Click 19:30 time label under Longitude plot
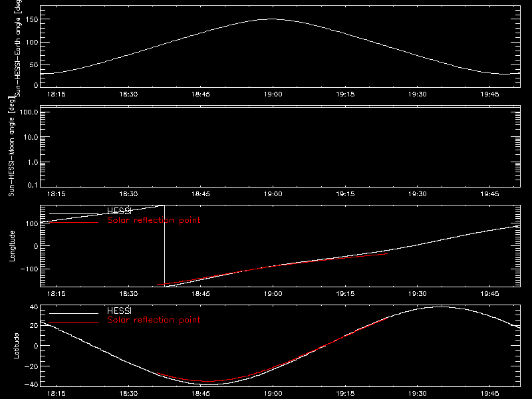Viewport: 532px width, 399px height. [418, 294]
